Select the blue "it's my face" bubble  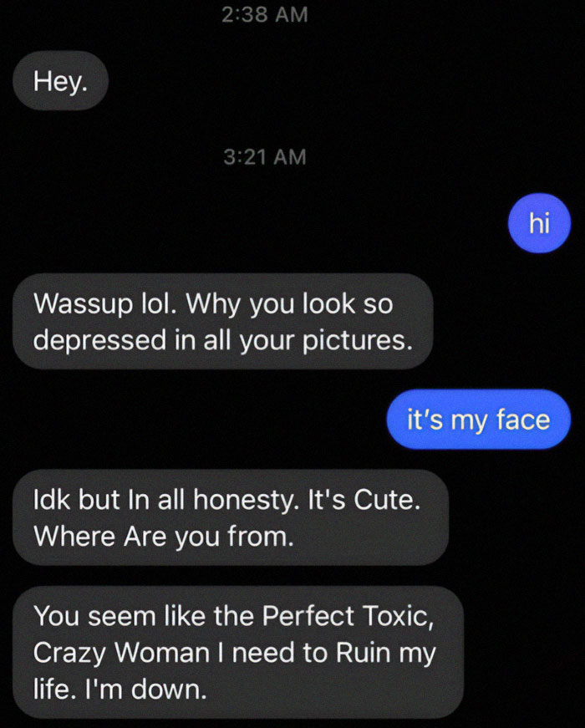[478, 420]
